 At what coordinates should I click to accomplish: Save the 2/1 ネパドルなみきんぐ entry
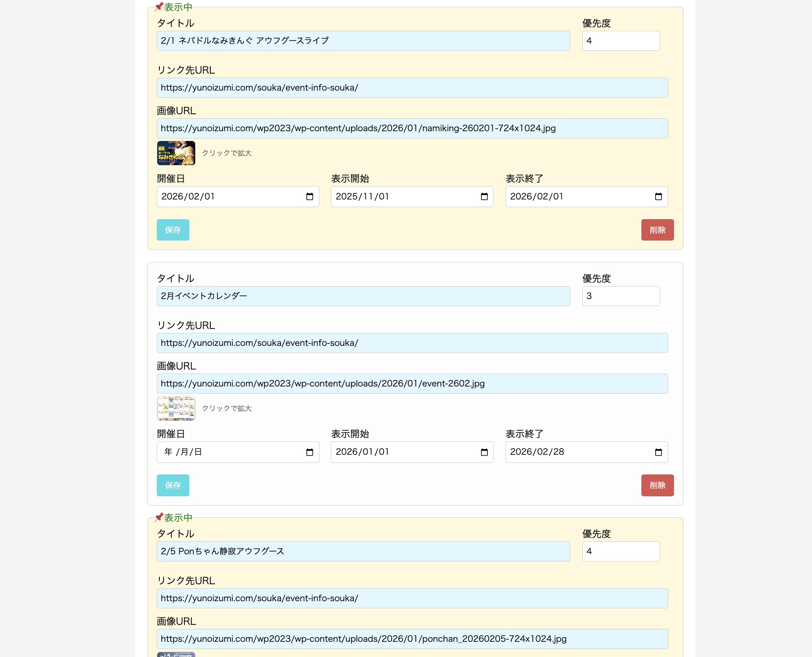tap(173, 230)
